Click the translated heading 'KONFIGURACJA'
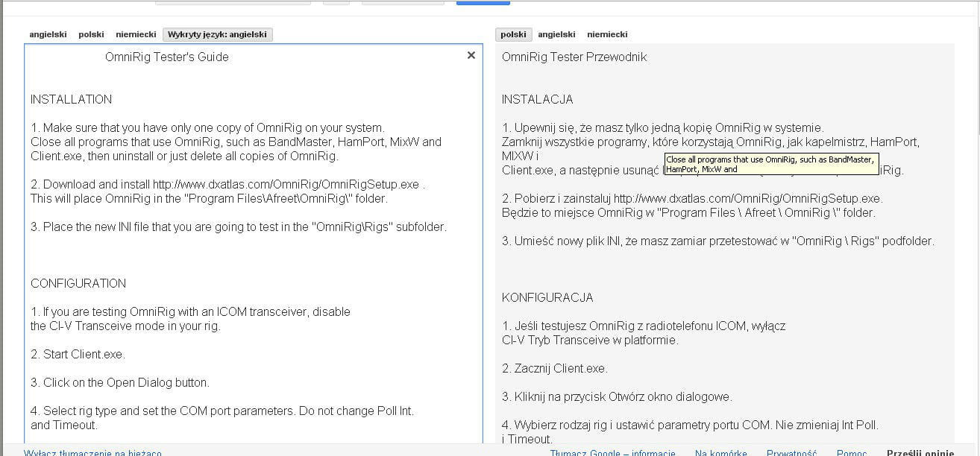 (x=547, y=298)
